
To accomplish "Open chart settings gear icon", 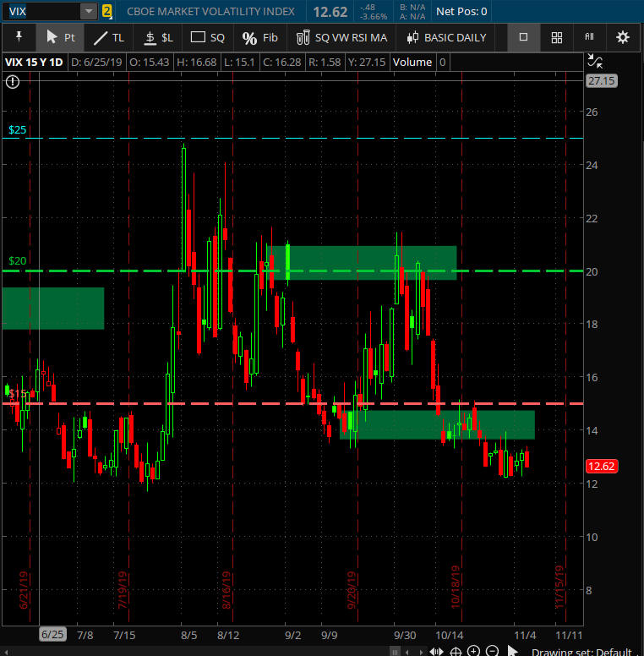I will [x=623, y=37].
